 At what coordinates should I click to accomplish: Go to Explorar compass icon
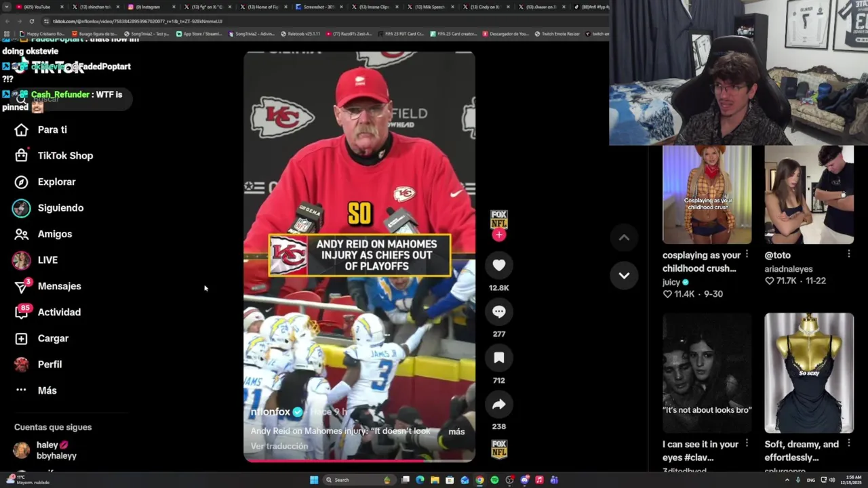[x=21, y=182]
